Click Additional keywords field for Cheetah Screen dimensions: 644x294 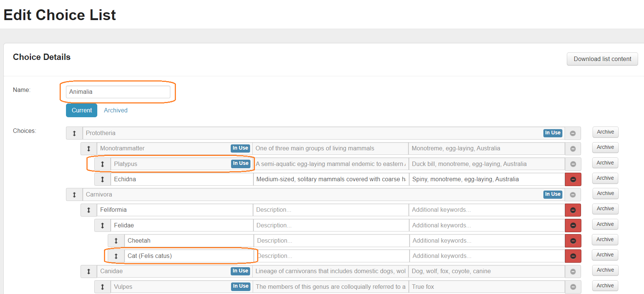tap(487, 241)
